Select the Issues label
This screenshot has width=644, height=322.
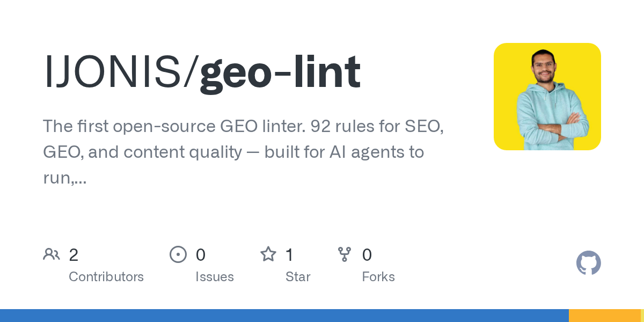click(215, 277)
